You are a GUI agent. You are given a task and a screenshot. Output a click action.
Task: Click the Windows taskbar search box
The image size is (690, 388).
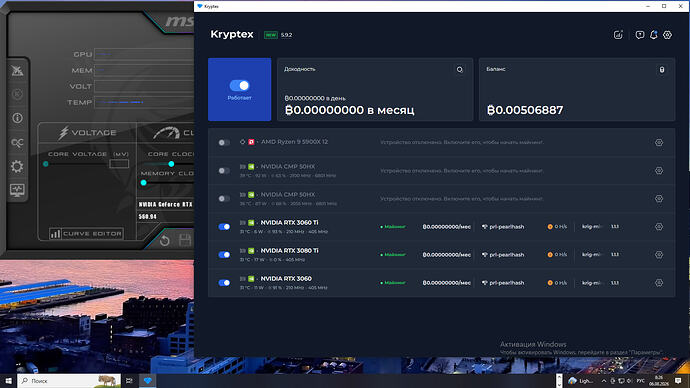(x=69, y=381)
